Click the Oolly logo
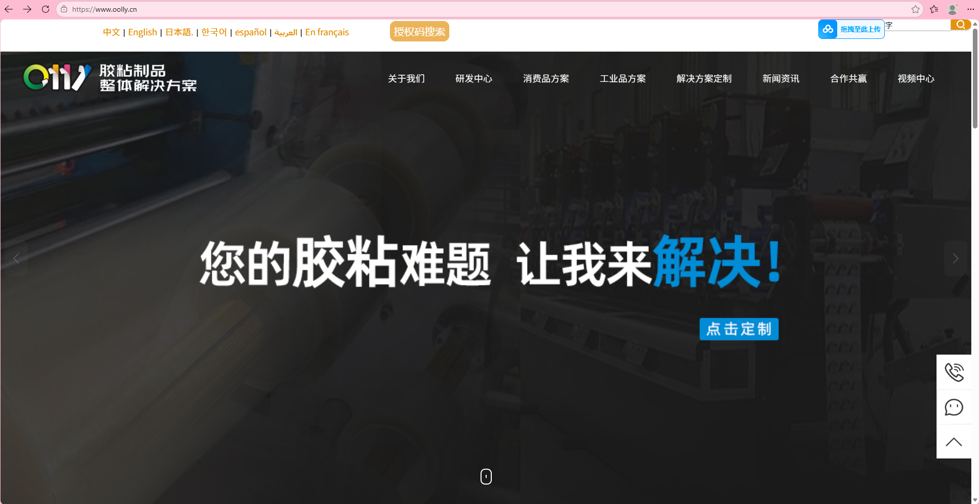The height and width of the screenshot is (504, 980). 110,78
